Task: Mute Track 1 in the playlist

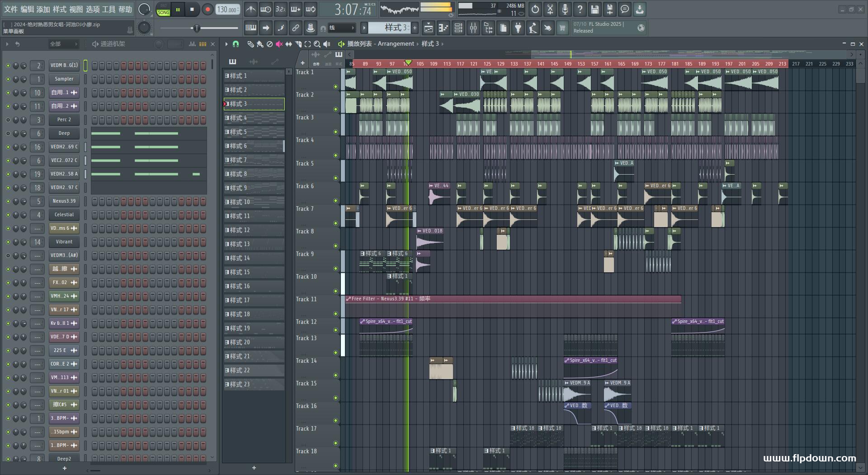Action: pyautogui.click(x=335, y=86)
